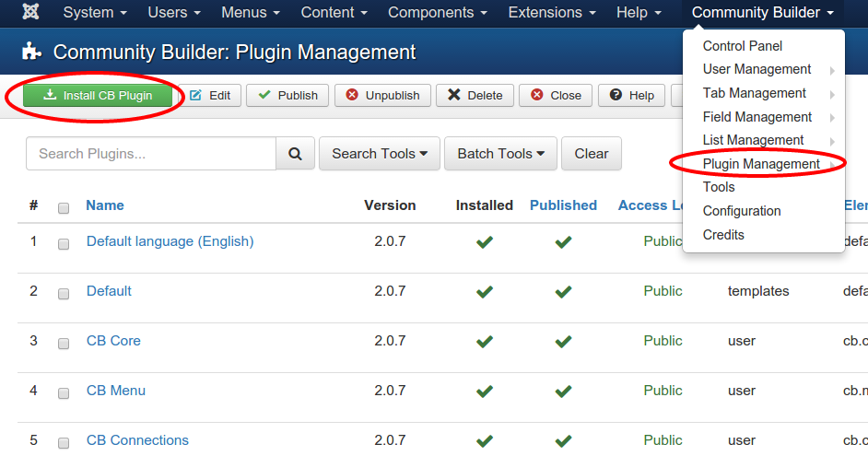The width and height of the screenshot is (868, 456).
Task: Sort table by Access Level column
Action: 651,205
